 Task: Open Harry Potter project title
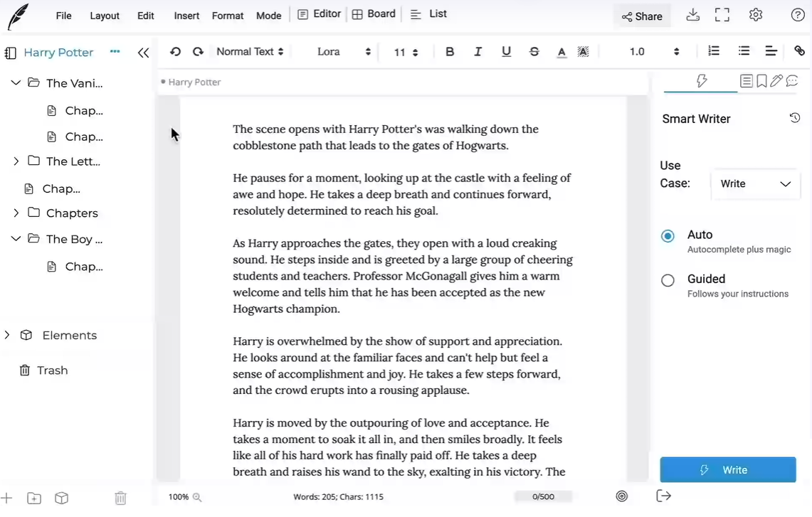(58, 53)
